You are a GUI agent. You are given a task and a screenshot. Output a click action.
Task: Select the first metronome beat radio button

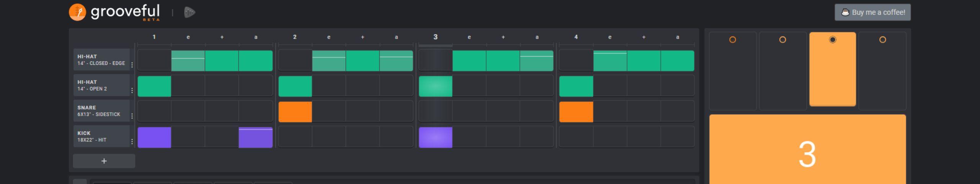(732, 39)
